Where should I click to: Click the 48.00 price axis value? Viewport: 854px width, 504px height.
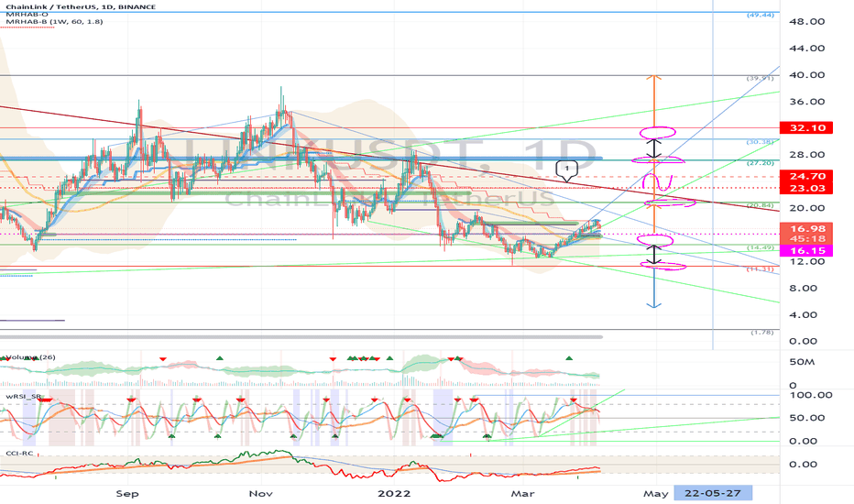(x=806, y=21)
